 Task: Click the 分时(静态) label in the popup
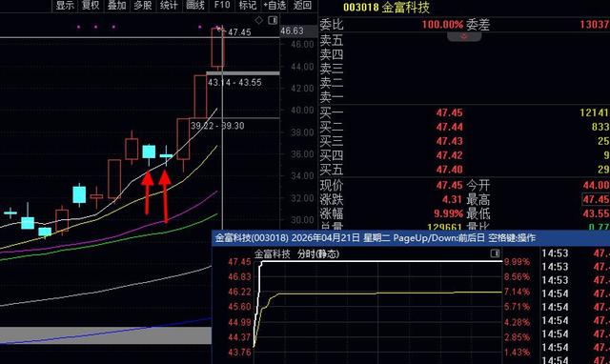click(x=318, y=254)
